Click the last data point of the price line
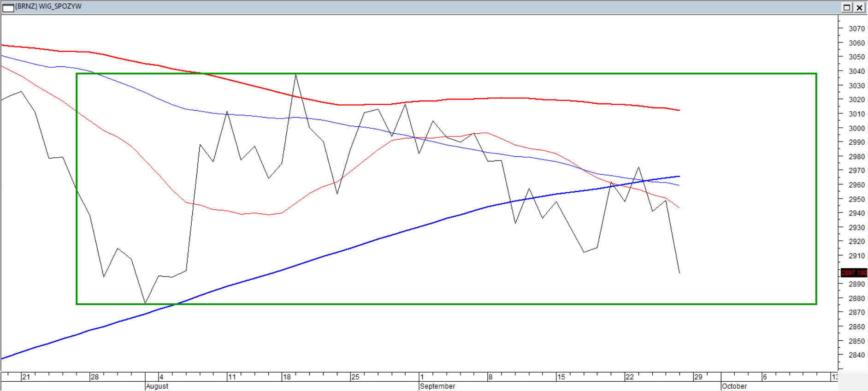Screen dimensions: 868x391 pyautogui.click(x=679, y=273)
